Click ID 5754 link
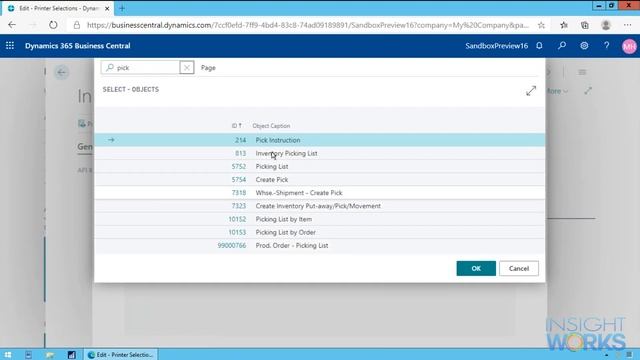640x360 pixels. [x=239, y=180]
